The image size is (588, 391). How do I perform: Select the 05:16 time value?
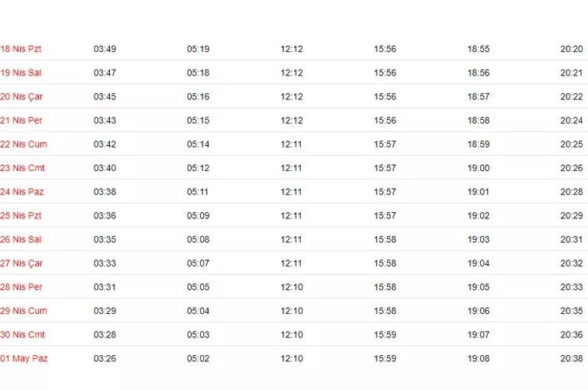coord(198,97)
